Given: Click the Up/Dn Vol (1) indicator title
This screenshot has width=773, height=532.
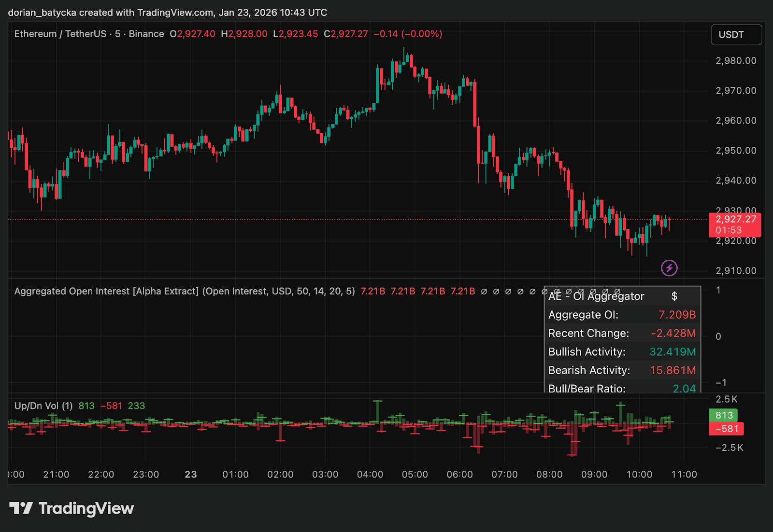Looking at the screenshot, I should click(x=43, y=406).
